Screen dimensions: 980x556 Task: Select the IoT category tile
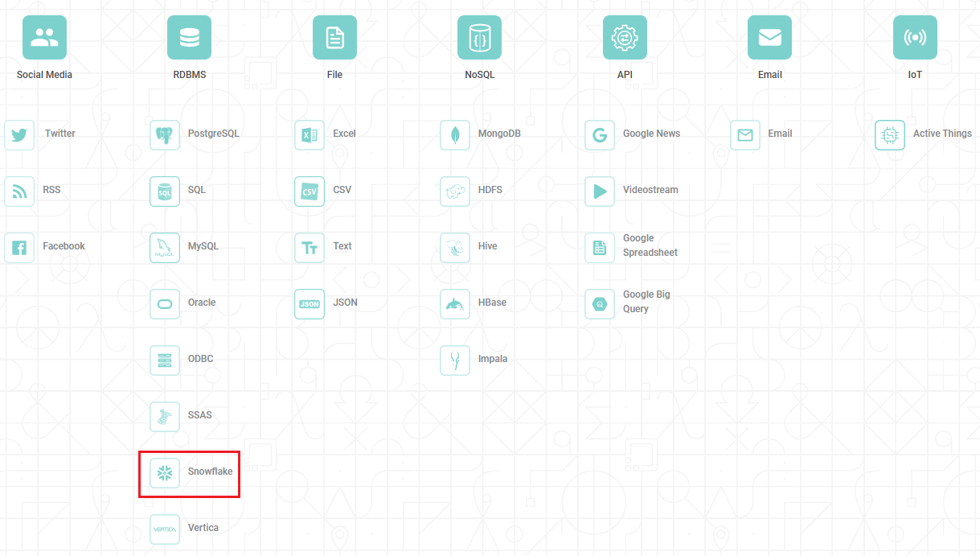(915, 38)
